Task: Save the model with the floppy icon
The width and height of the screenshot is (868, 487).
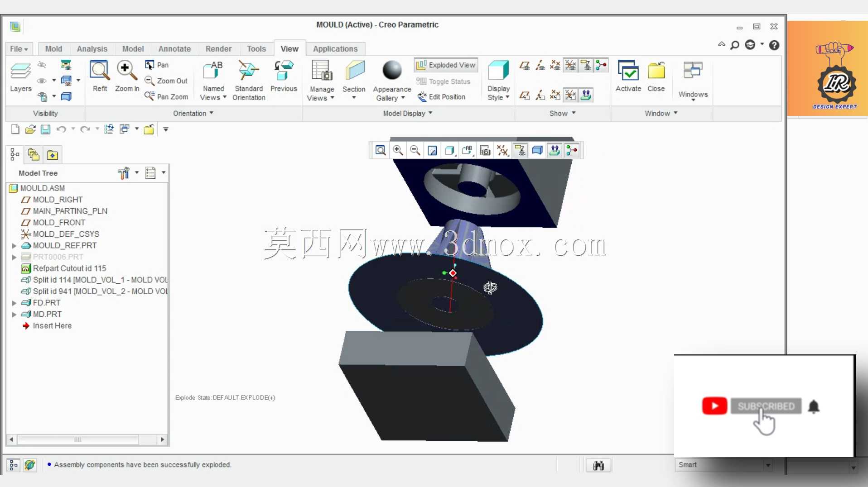Action: [x=45, y=129]
